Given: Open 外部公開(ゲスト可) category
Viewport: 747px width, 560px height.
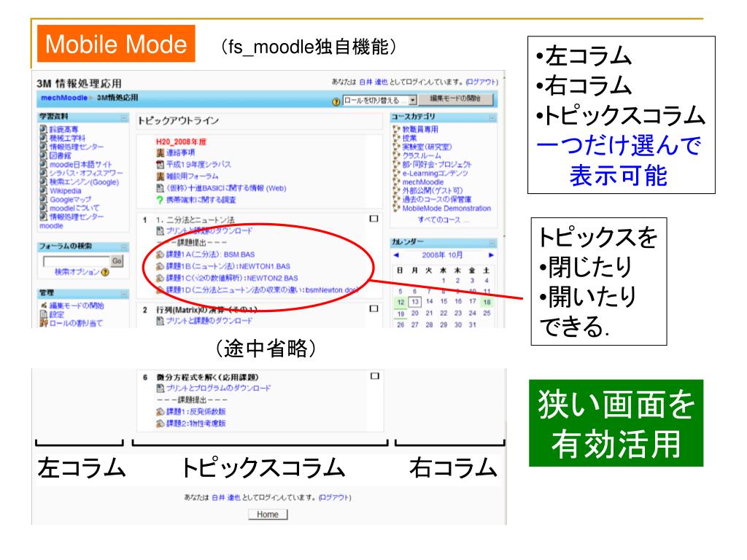Looking at the screenshot, I should point(433,190).
